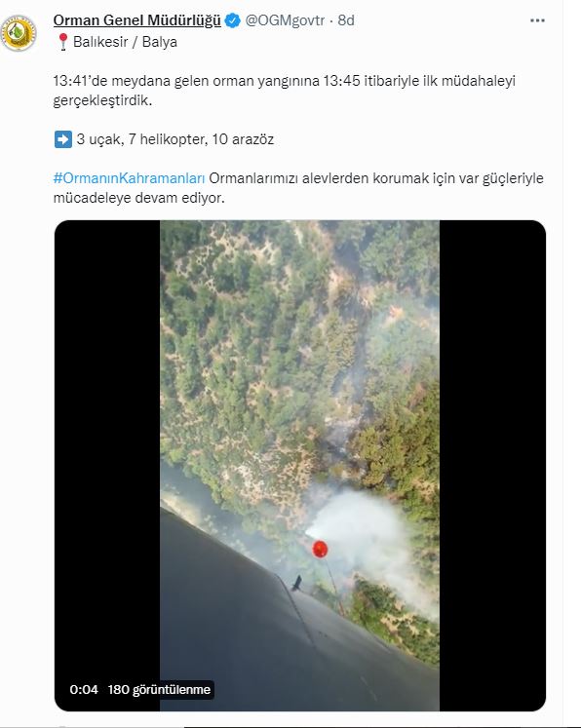The height and width of the screenshot is (728, 581).
Task: Open the 8d timestamp permalink
Action: click(346, 20)
